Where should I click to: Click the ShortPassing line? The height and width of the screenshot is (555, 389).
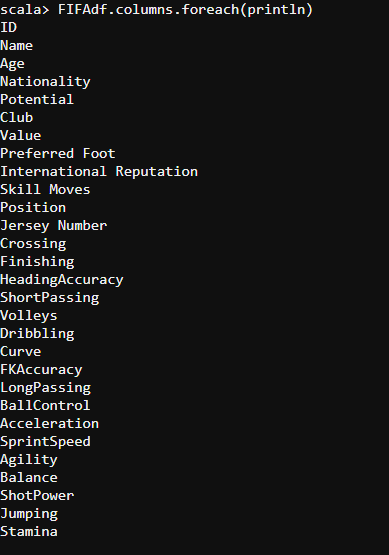[50, 298]
